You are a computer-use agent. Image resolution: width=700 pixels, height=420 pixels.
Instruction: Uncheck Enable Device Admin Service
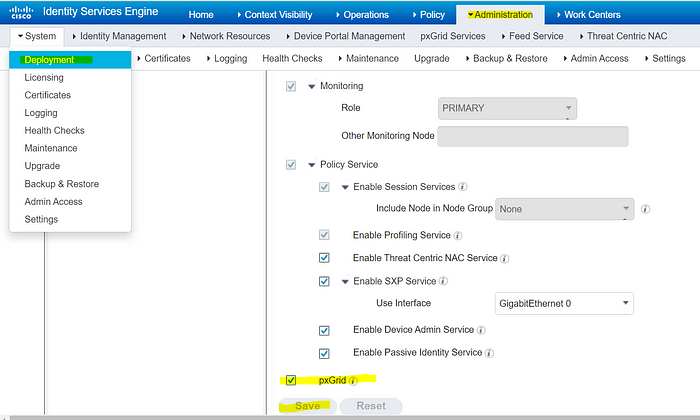coord(324,331)
